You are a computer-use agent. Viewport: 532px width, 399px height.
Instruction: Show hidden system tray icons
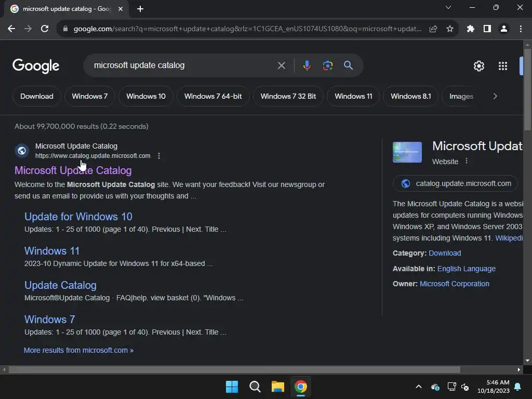(x=419, y=387)
